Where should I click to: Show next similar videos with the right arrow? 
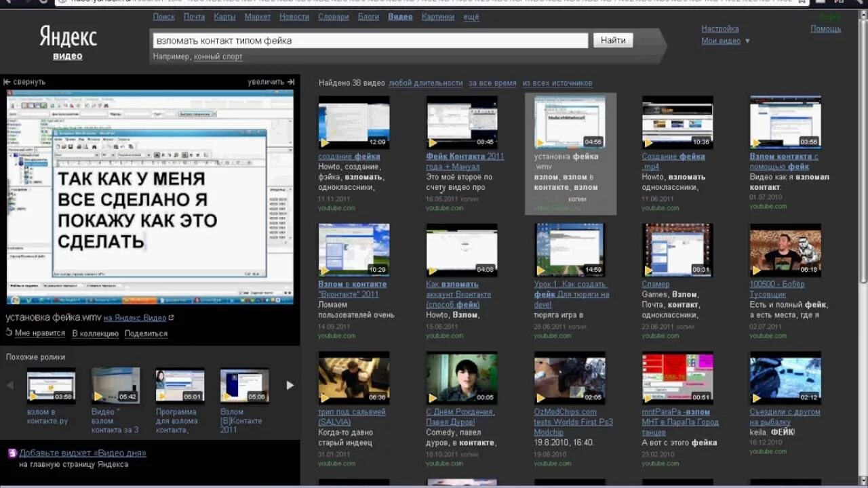click(x=290, y=386)
